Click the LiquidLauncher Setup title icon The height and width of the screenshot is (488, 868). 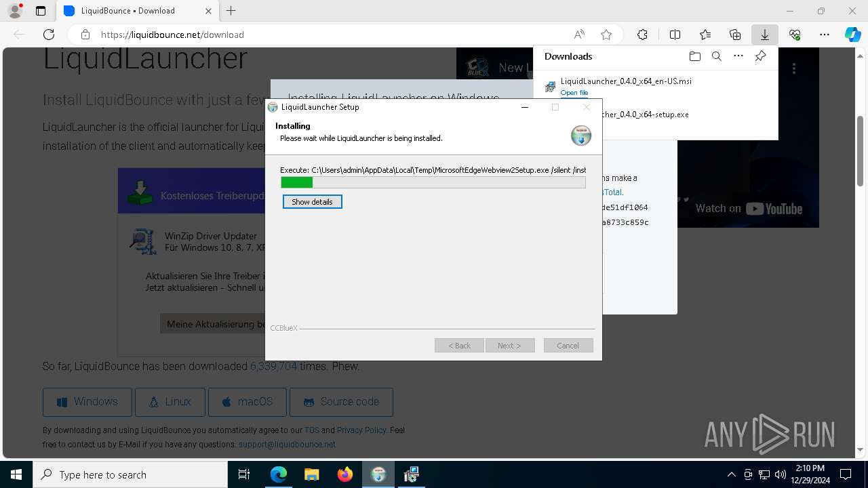[x=273, y=107]
